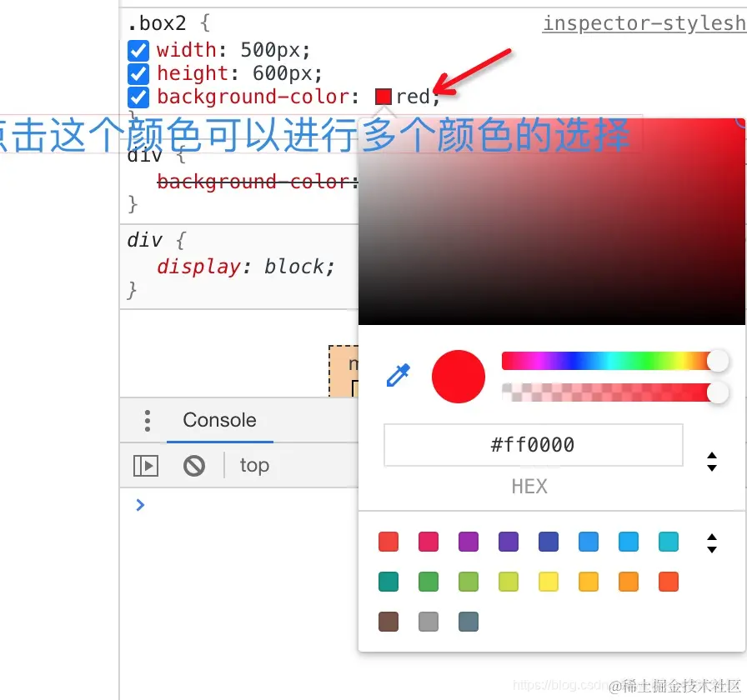Click the palette switcher arrows next to swatches

click(x=712, y=542)
